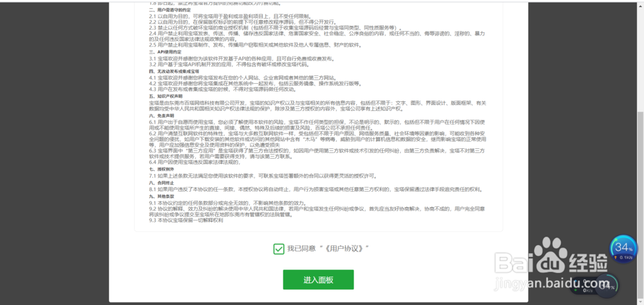Click clause 9.1 about invalid terms

pyautogui.click(x=227, y=203)
